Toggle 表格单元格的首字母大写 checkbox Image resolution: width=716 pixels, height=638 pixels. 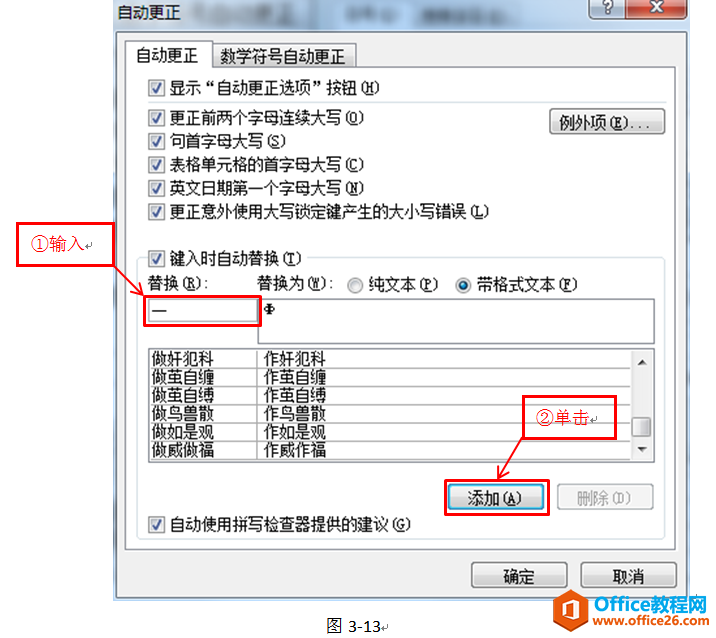156,165
